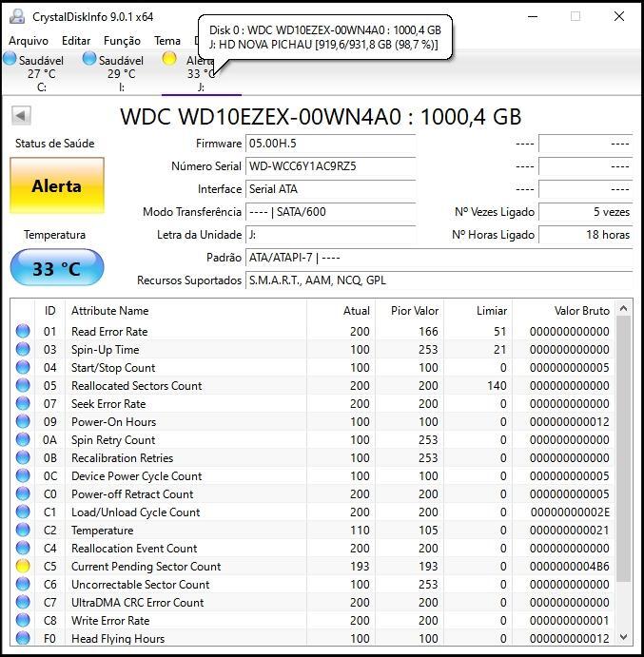644x657 pixels.
Task: Click the SATA/600 transfer mode field
Action: (x=330, y=212)
